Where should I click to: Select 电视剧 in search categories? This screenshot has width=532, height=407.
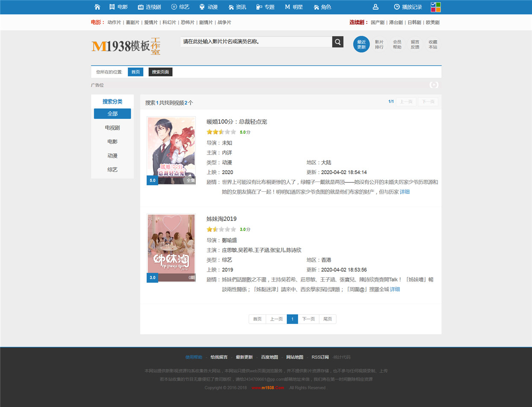(112, 128)
